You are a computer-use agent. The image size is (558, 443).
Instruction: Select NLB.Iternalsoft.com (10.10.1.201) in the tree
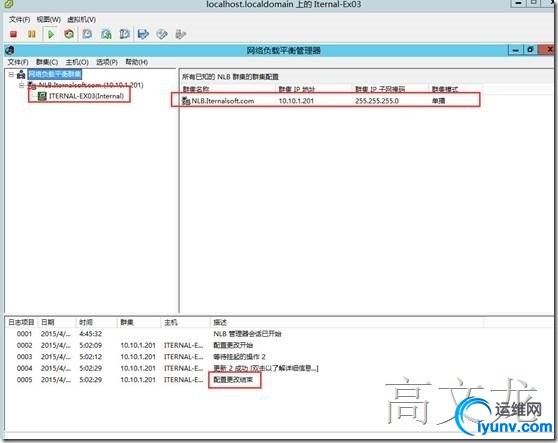[91, 85]
